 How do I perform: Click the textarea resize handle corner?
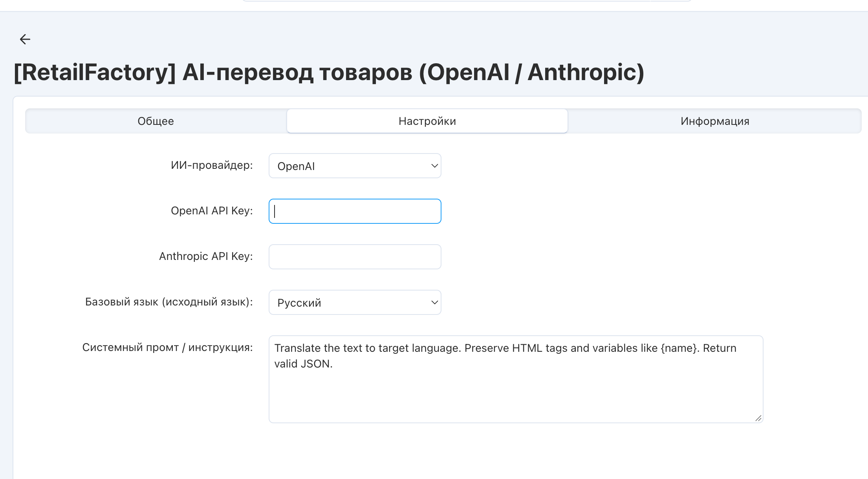pyautogui.click(x=758, y=419)
